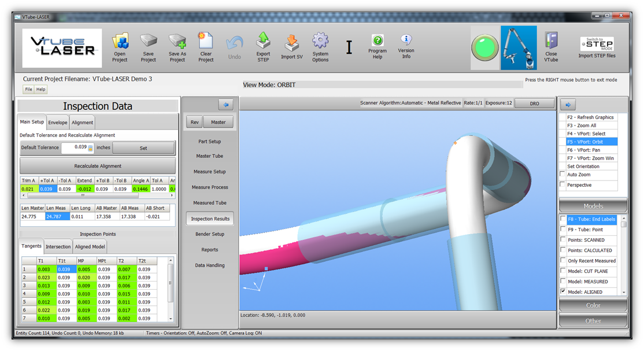Screen dimensions: 644x351
Task: Enable the Auto Zoom checkbox
Action: [562, 174]
